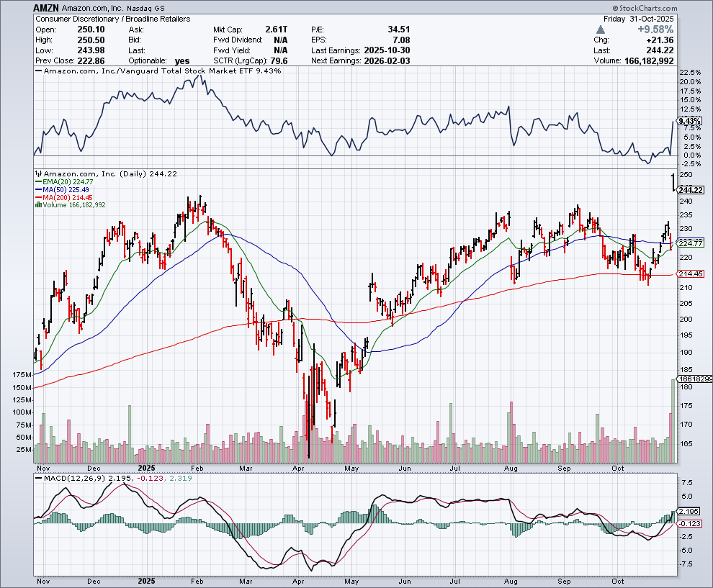Viewport: 713px width, 588px height.
Task: Click the Optionable yes value
Action: (x=182, y=61)
